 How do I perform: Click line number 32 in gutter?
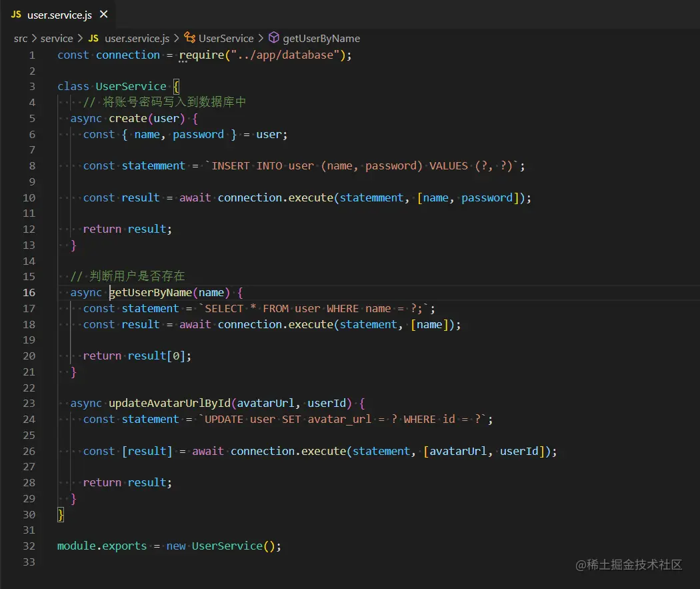click(29, 546)
